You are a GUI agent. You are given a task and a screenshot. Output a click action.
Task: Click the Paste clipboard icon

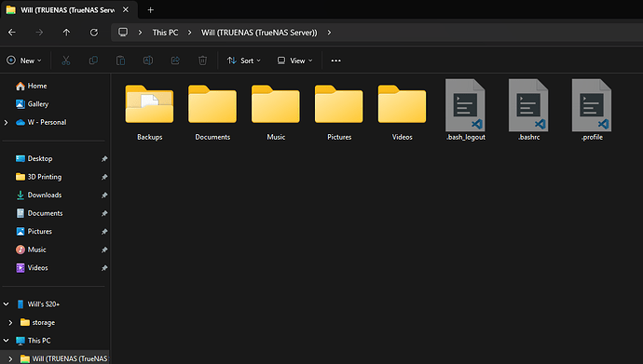pos(120,61)
